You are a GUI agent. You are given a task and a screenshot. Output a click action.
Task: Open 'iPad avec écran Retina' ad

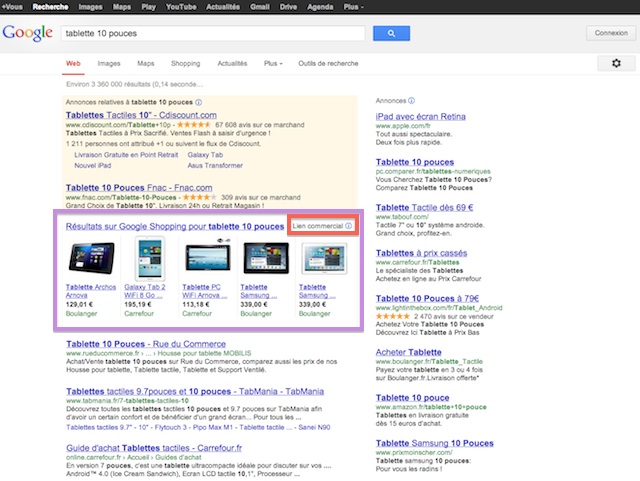(x=420, y=116)
